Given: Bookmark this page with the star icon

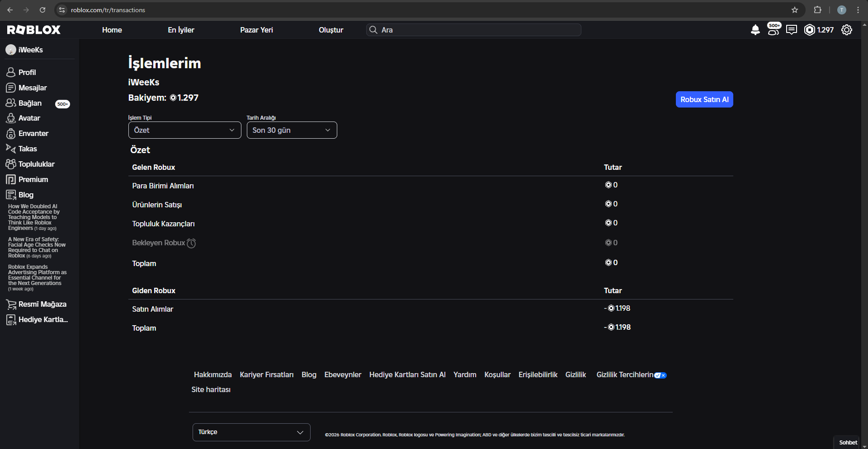Looking at the screenshot, I should point(795,10).
